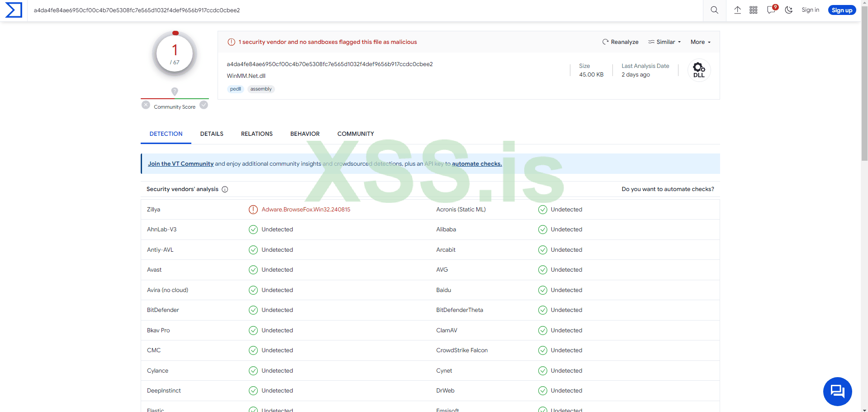Viewport: 868px width, 412px height.
Task: Click the 1 / 67 detection score circle
Action: (x=175, y=54)
